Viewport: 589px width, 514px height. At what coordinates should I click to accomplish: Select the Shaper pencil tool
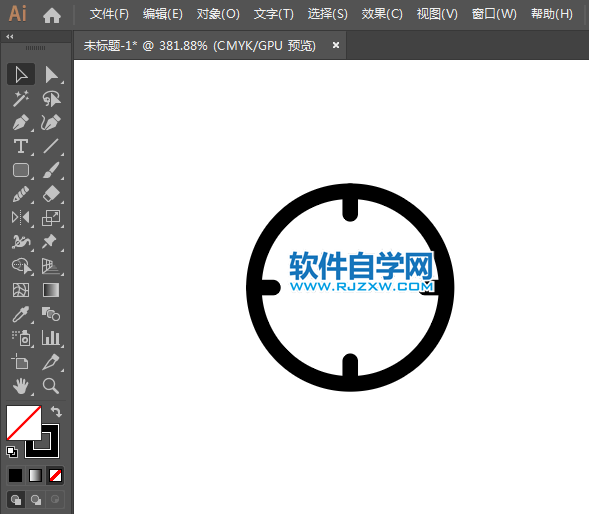coord(21,194)
